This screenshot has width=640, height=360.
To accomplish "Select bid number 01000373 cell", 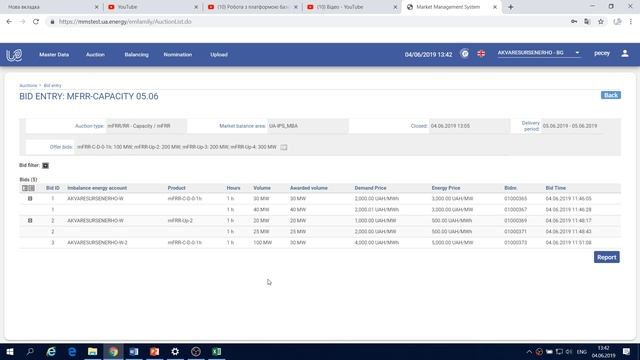I will pos(516,242).
